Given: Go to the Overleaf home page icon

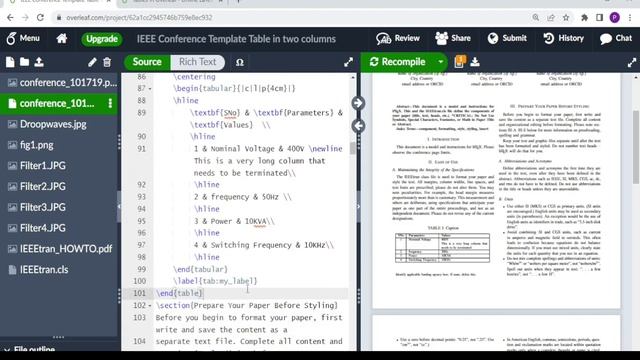Looking at the screenshot, I should tap(62, 39).
